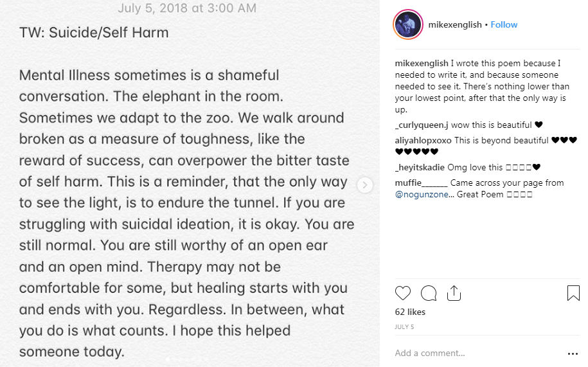
Task: Visit _heyitskadie commenter profile
Action: 420,167
